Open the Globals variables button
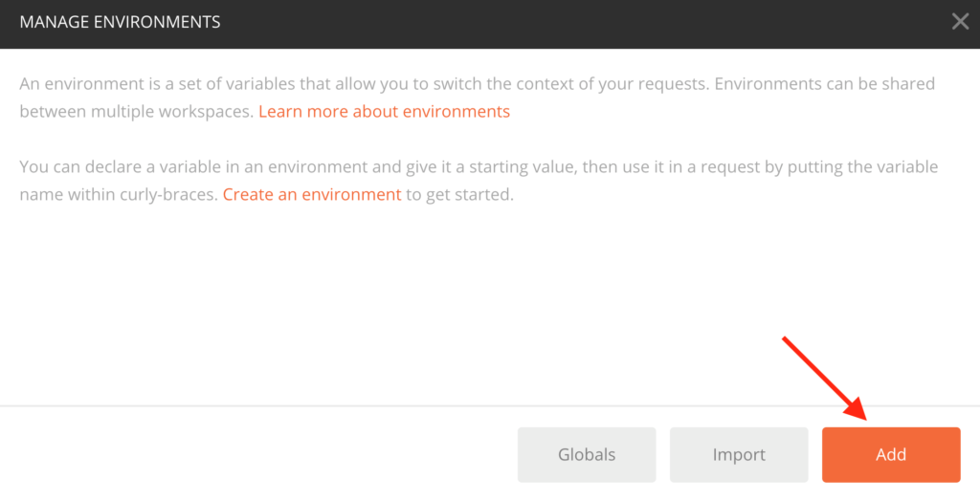980x501 pixels. (587, 454)
